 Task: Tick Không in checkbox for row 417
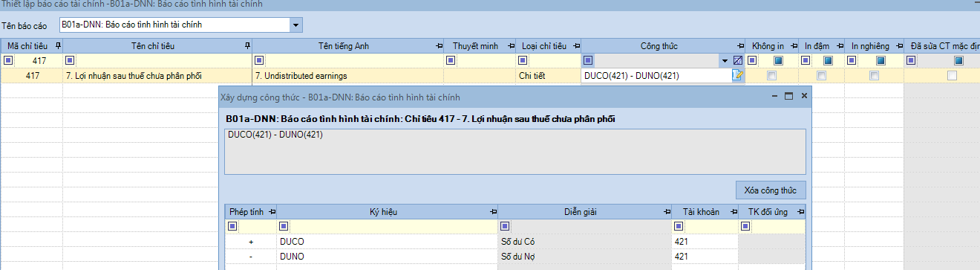[771, 75]
